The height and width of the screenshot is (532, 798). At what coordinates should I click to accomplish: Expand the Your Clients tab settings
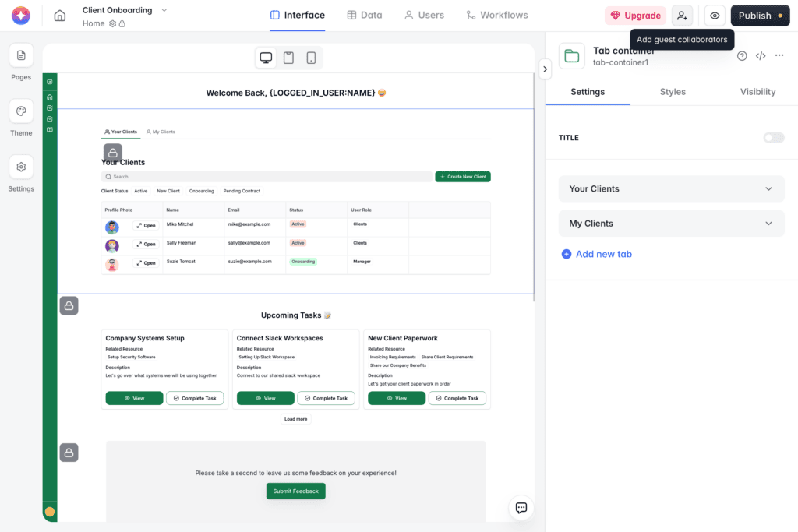point(671,188)
